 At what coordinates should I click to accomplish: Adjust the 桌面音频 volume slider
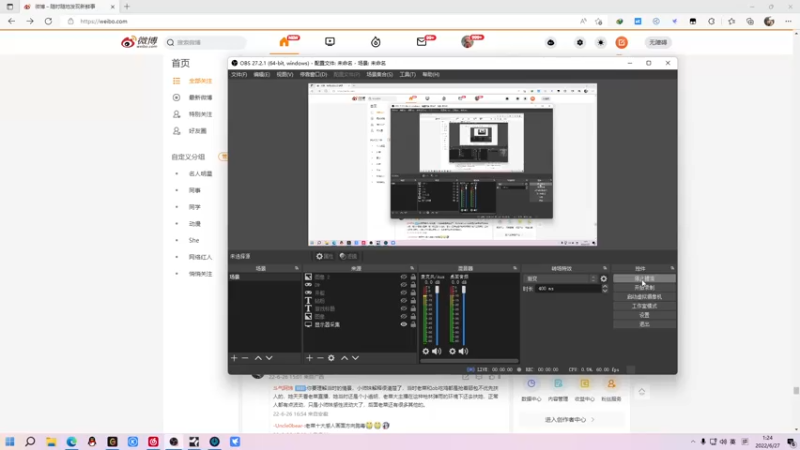click(x=464, y=316)
